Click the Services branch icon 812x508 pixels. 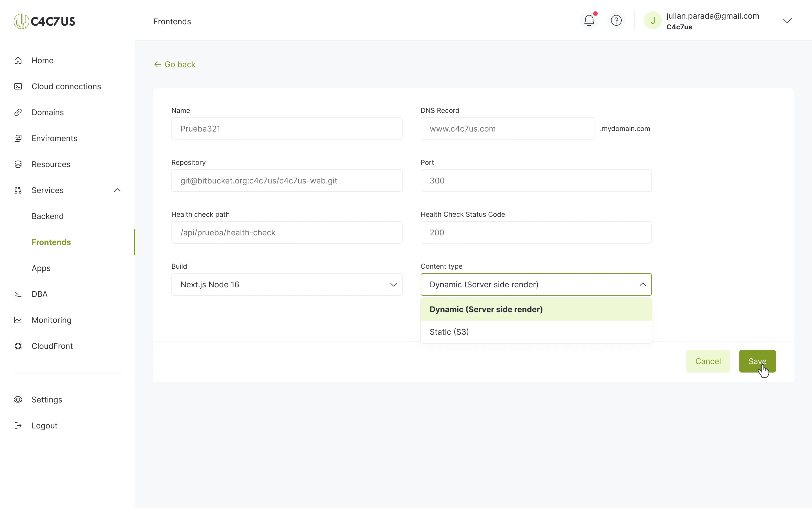(x=18, y=190)
